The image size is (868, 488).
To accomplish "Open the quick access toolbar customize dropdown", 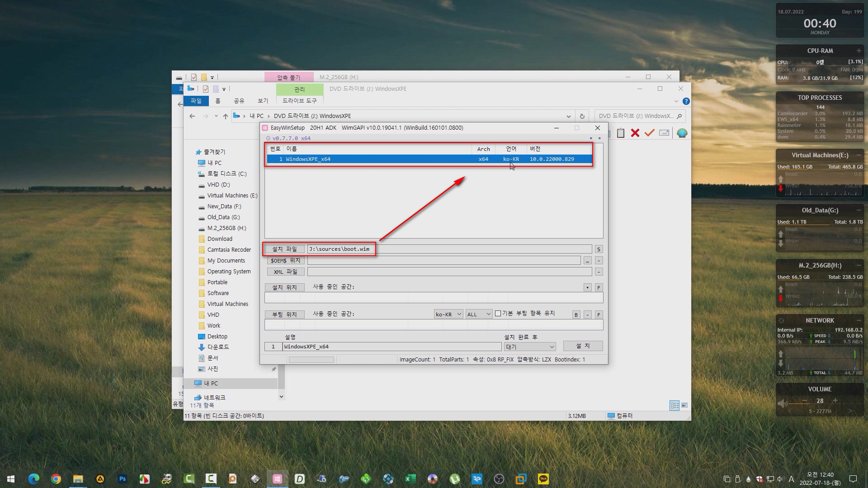I will pos(224,89).
